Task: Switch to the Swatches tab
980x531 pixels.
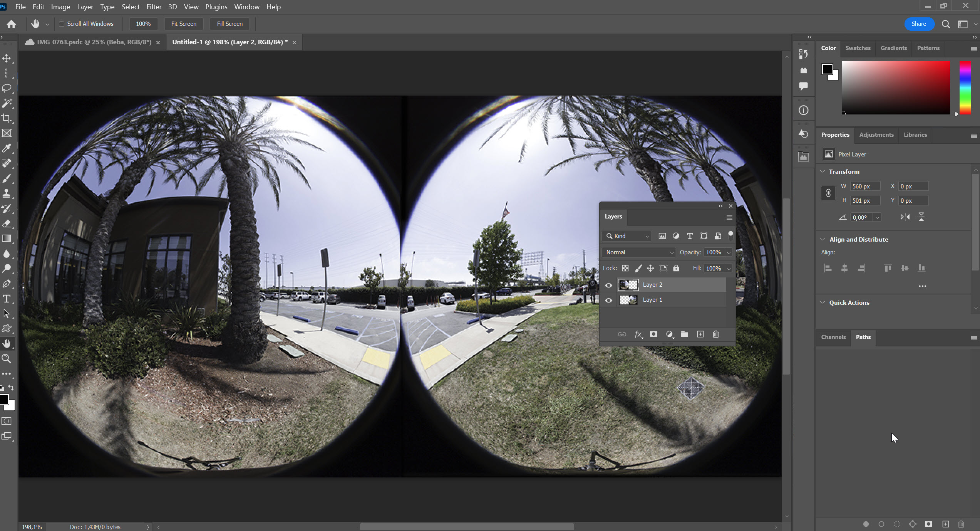Action: point(858,48)
